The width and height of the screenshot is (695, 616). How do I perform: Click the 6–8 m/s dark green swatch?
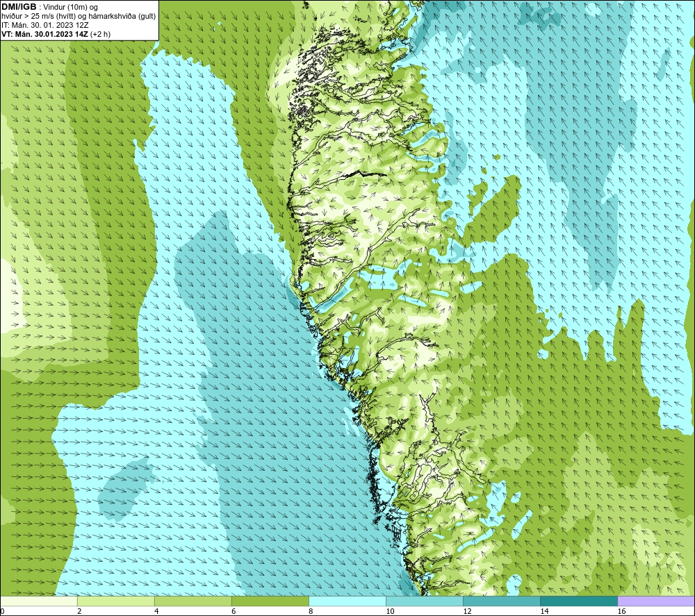tap(270, 601)
